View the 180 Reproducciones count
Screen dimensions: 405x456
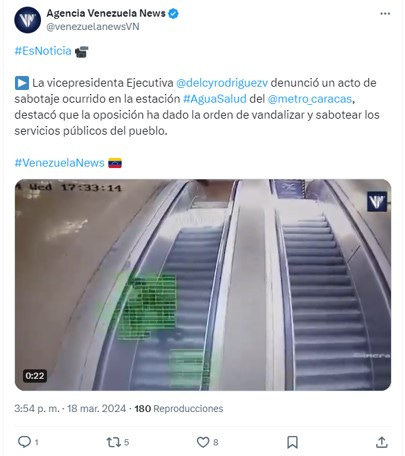click(x=179, y=408)
